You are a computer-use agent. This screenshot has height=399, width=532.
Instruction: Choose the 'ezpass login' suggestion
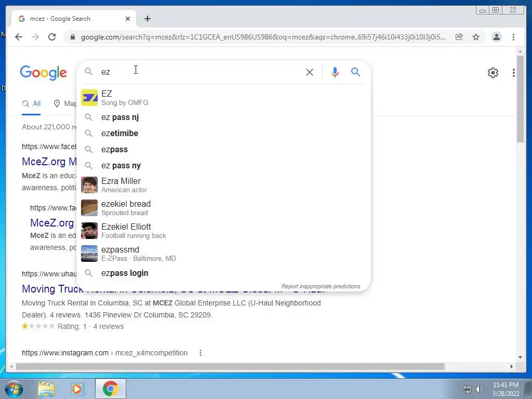pos(223,273)
